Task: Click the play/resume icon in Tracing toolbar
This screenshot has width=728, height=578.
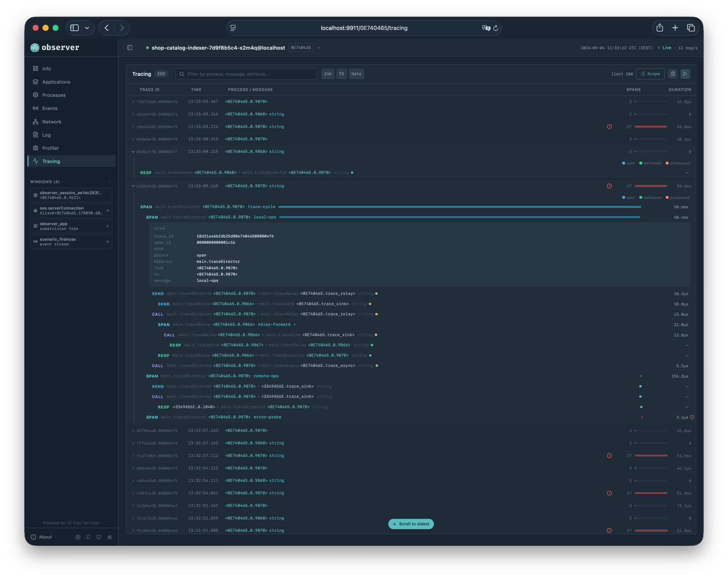Action: pyautogui.click(x=685, y=74)
